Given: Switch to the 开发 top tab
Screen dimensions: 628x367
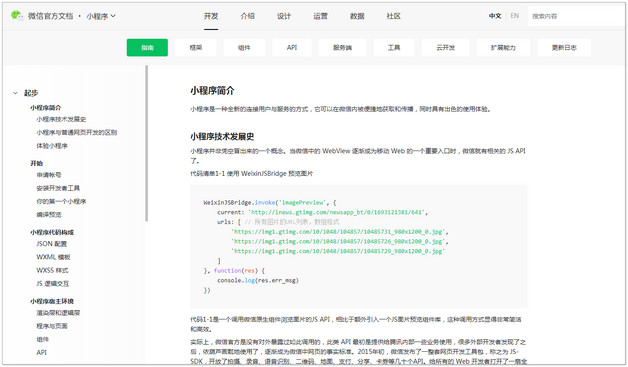Looking at the screenshot, I should (x=211, y=16).
